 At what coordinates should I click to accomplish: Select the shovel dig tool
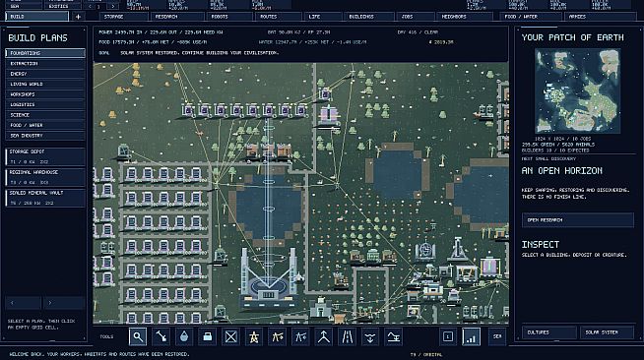[x=161, y=337]
